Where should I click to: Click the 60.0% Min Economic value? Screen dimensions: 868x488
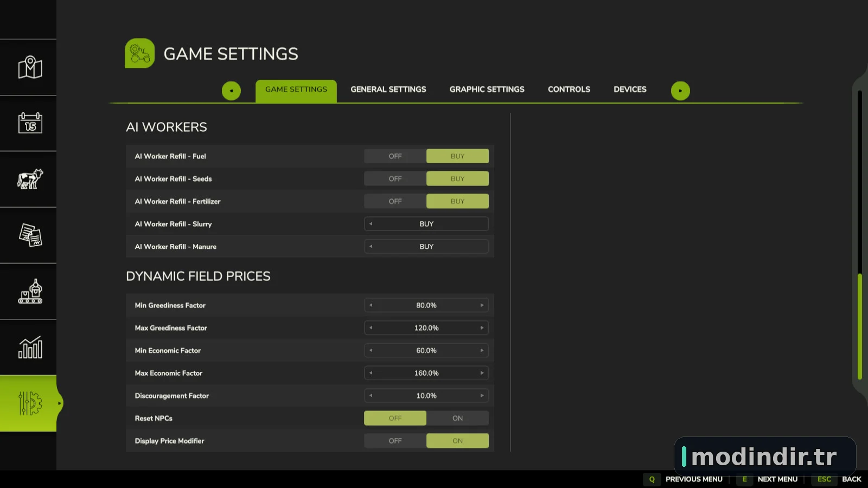(426, 350)
